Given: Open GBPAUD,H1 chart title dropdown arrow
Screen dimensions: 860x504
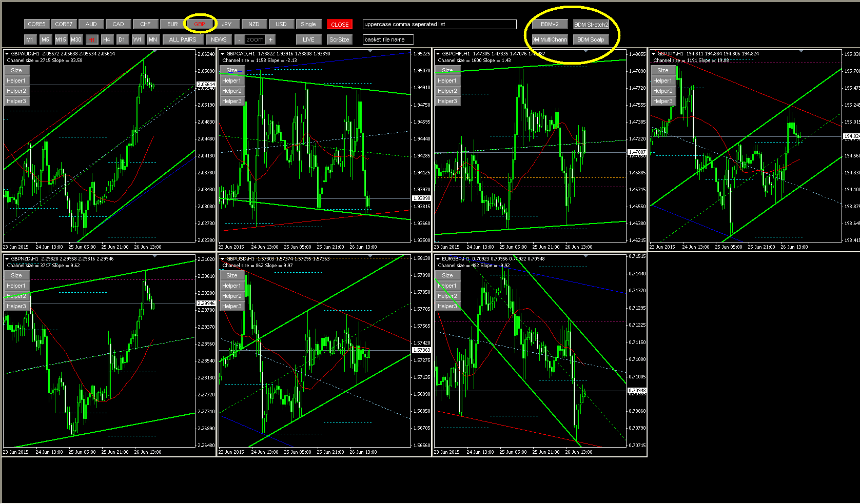Looking at the screenshot, I should coord(7,53).
